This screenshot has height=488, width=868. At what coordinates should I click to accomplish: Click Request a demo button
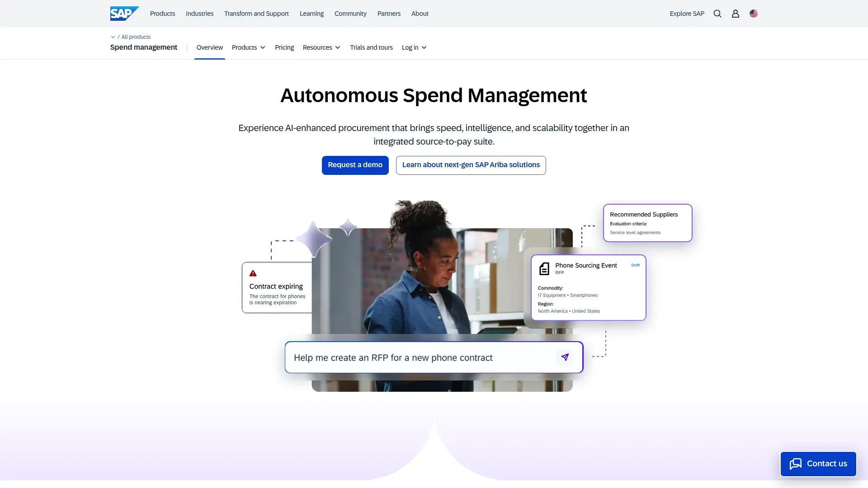coord(355,165)
